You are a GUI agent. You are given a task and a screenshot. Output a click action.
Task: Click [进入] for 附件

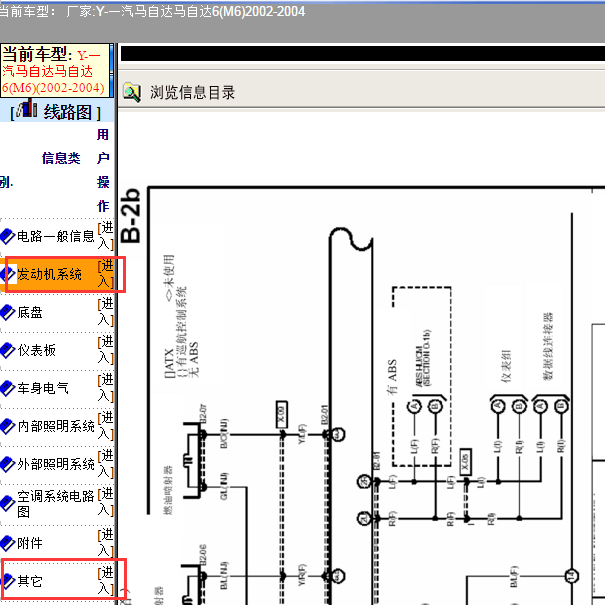point(106,543)
